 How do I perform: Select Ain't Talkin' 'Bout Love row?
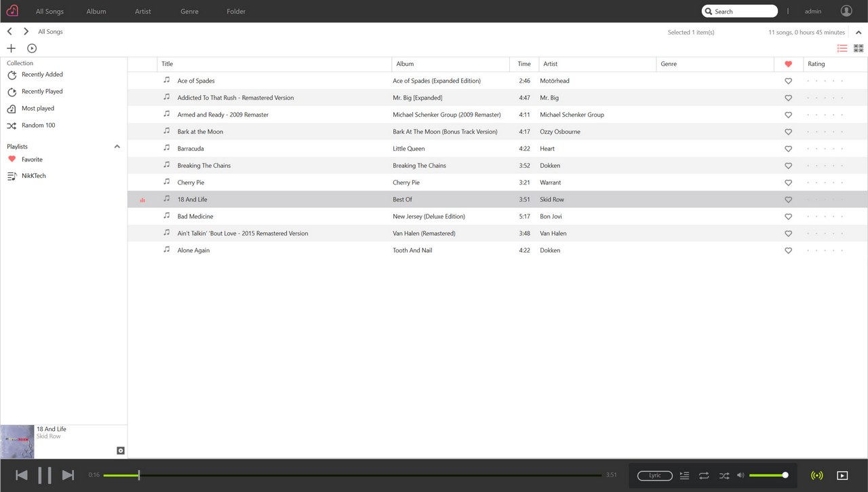[498, 233]
